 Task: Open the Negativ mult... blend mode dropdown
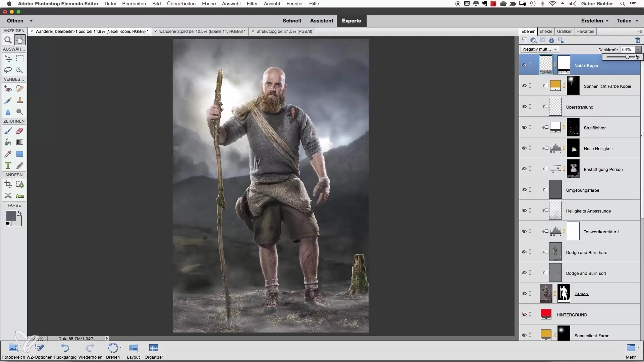pyautogui.click(x=540, y=49)
